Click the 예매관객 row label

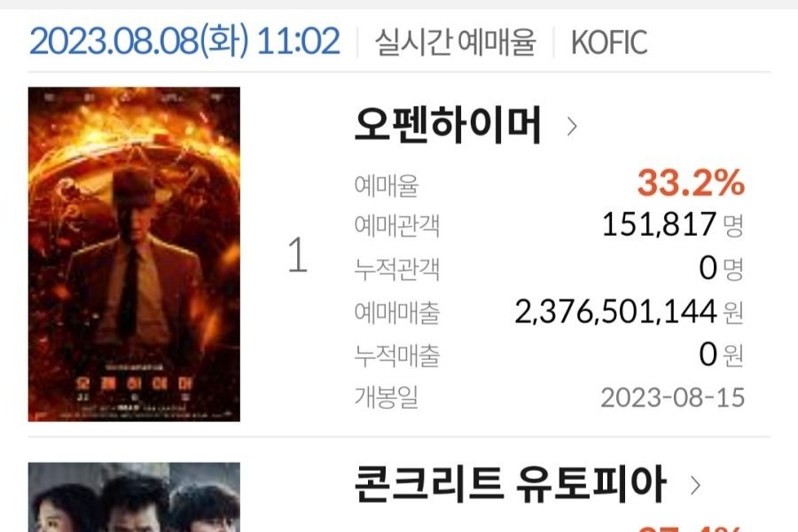(x=397, y=226)
